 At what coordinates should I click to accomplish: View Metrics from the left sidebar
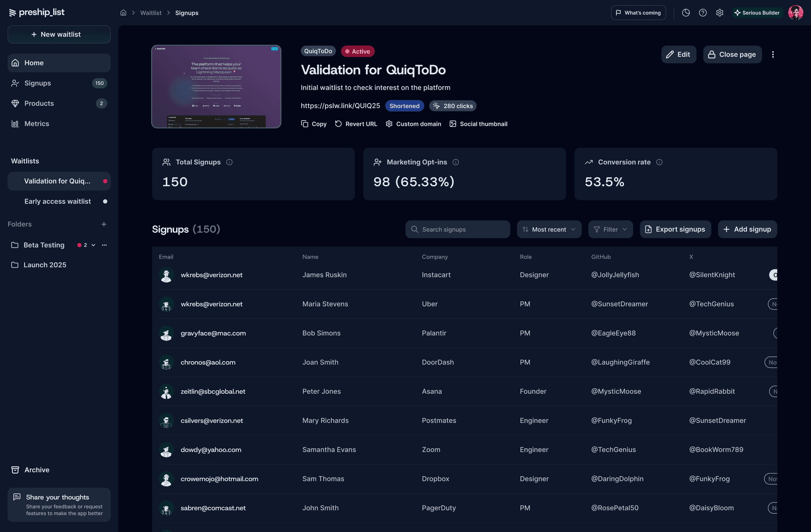(x=15, y=123)
